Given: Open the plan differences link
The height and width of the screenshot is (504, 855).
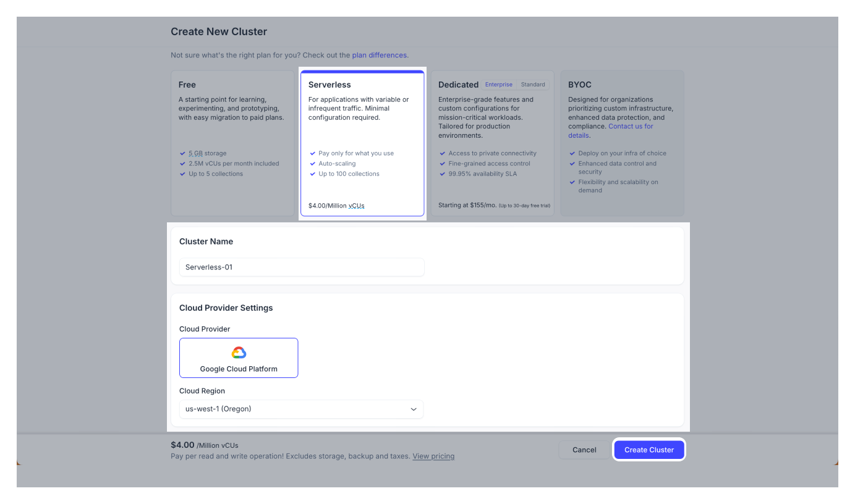Looking at the screenshot, I should tap(380, 55).
